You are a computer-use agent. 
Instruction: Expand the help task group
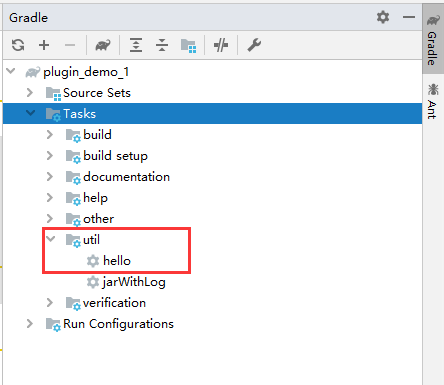[x=50, y=197]
